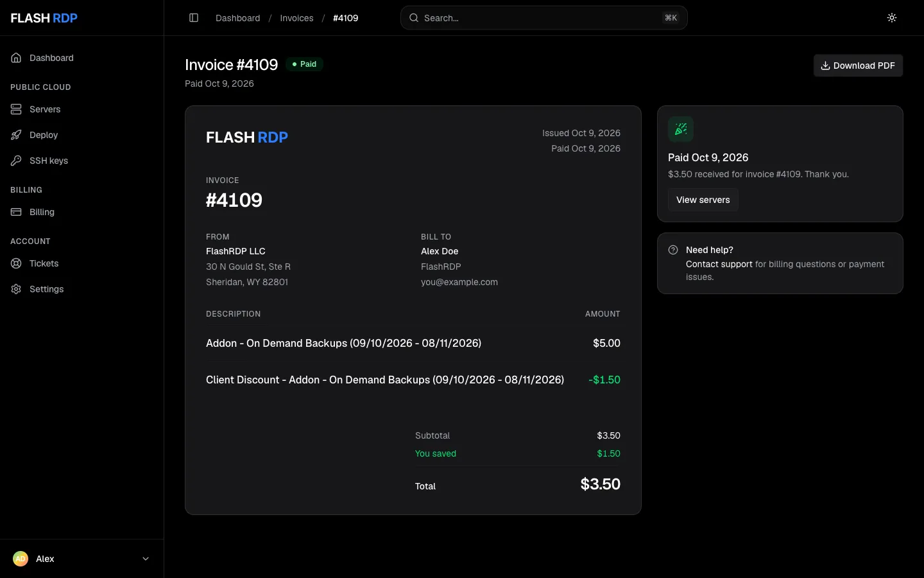Click the '-$1.50' discount amount
Viewport: 924px width, 578px height.
pyautogui.click(x=604, y=380)
